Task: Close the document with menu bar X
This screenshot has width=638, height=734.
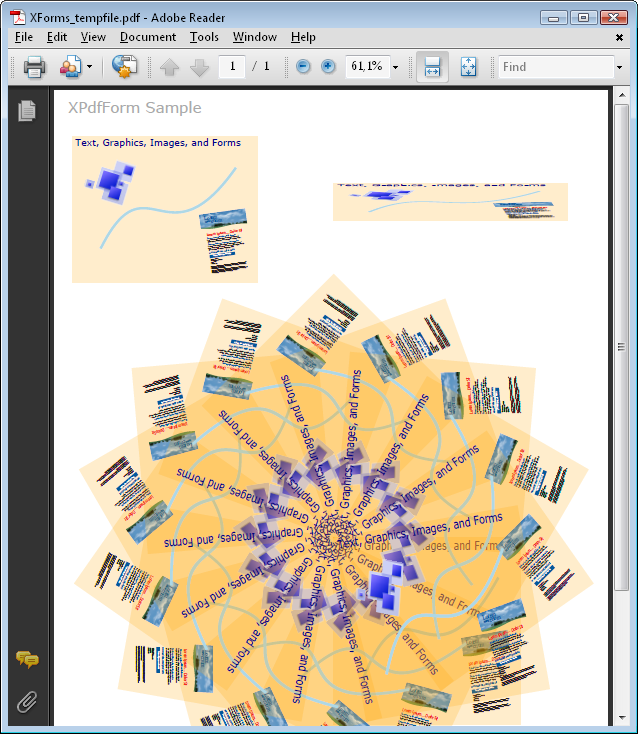Action: coord(620,37)
